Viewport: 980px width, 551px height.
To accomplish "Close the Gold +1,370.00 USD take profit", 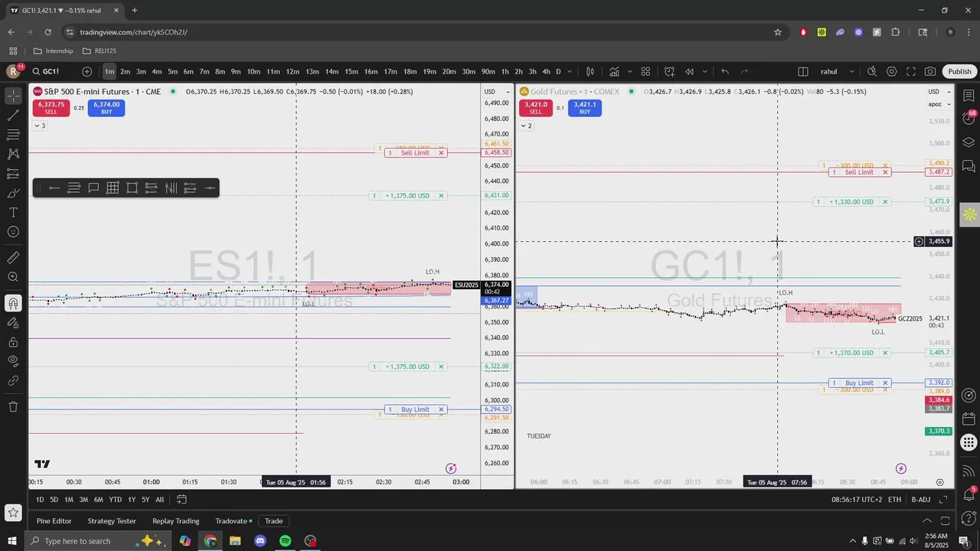I will 885,353.
